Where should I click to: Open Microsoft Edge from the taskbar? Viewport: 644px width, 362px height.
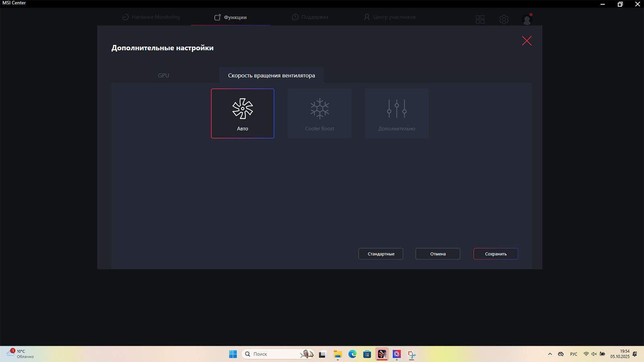(352, 354)
